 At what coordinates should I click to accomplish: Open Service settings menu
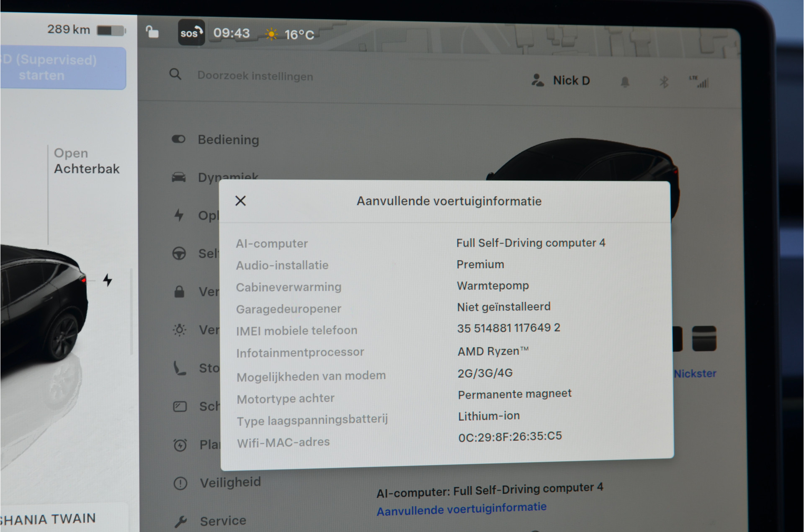pyautogui.click(x=211, y=521)
